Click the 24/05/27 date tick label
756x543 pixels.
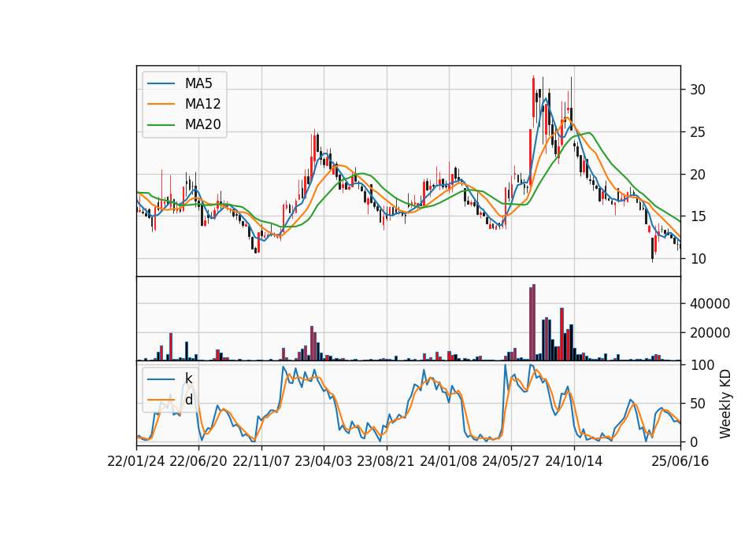pyautogui.click(x=511, y=461)
